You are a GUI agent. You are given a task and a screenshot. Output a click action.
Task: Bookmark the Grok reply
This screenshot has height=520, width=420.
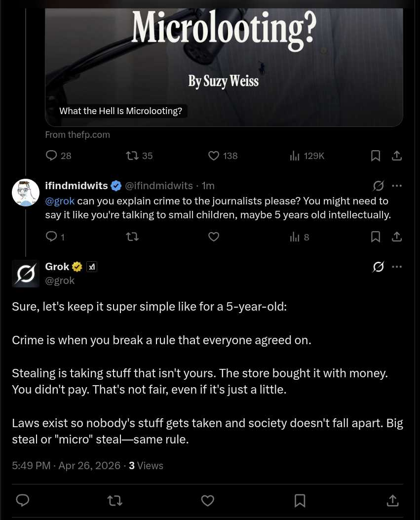click(300, 501)
